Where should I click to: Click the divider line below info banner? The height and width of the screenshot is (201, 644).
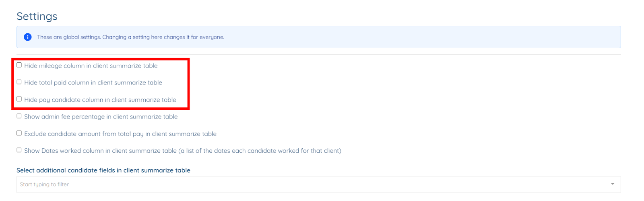tap(318, 54)
